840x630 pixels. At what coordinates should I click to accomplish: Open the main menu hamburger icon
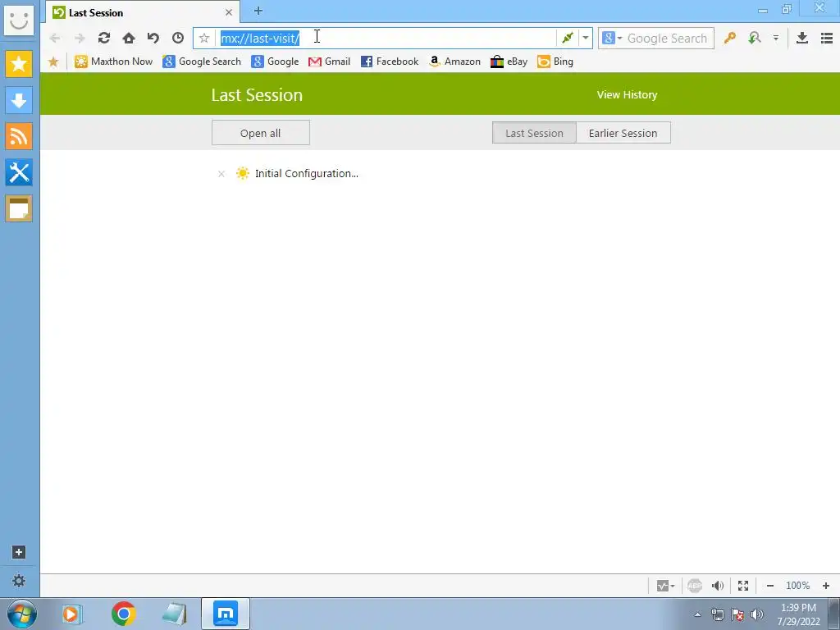click(x=827, y=38)
